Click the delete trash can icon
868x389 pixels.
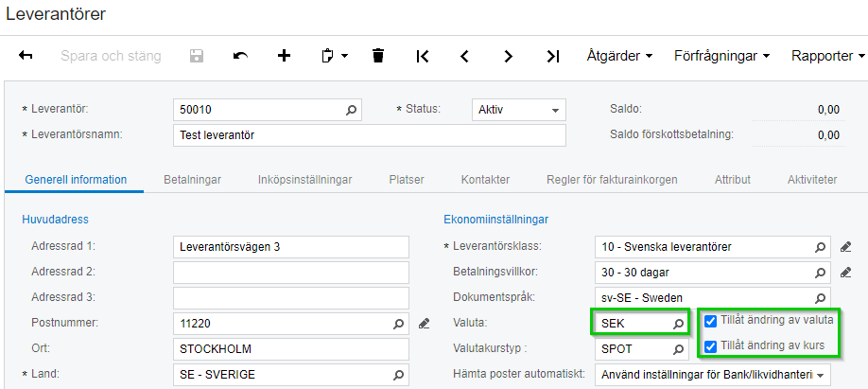tap(378, 56)
